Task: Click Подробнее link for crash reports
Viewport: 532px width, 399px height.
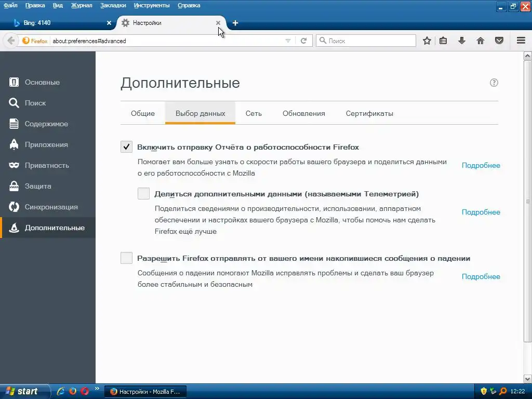Action: pos(481,277)
